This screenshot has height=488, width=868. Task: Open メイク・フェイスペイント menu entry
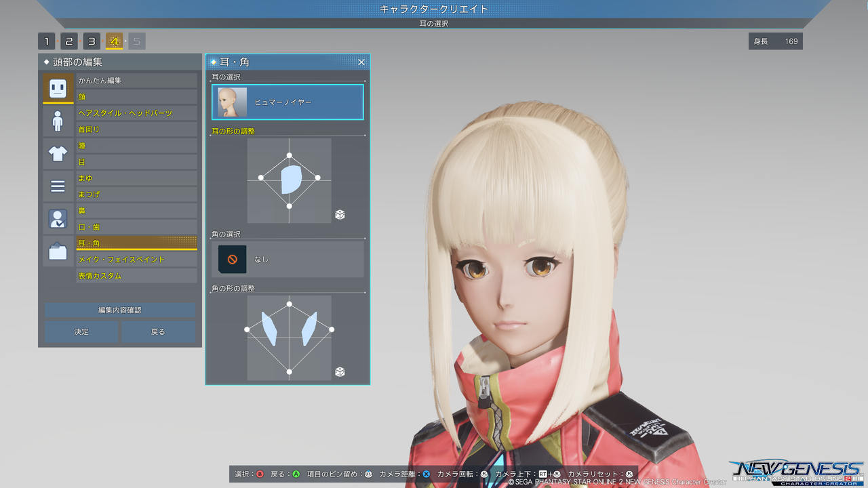pos(136,260)
